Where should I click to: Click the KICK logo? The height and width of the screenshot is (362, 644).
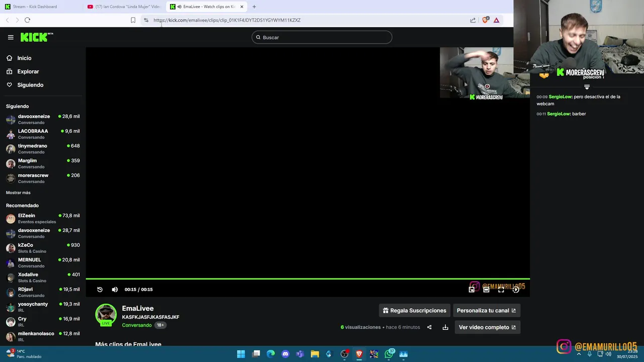click(x=36, y=37)
